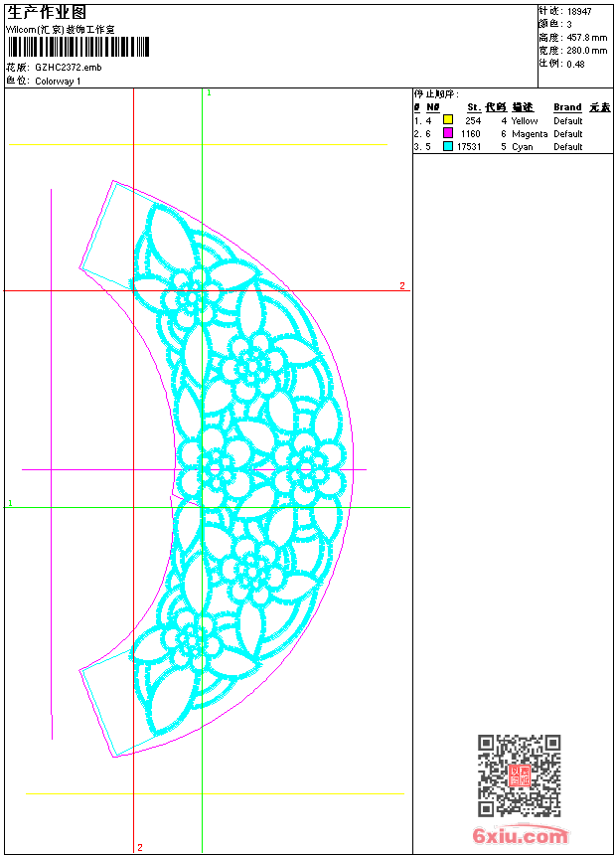Select the Colorway 1 label
Viewport: 616px width, 855px height.
point(58,81)
